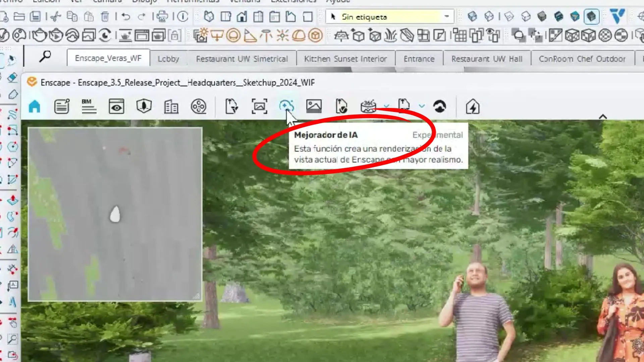
Task: Select the front view house icon
Action: (x=241, y=16)
